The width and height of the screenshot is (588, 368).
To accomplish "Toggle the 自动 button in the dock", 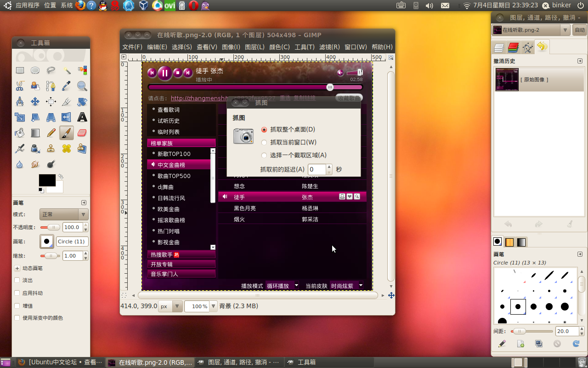I will (x=580, y=30).
